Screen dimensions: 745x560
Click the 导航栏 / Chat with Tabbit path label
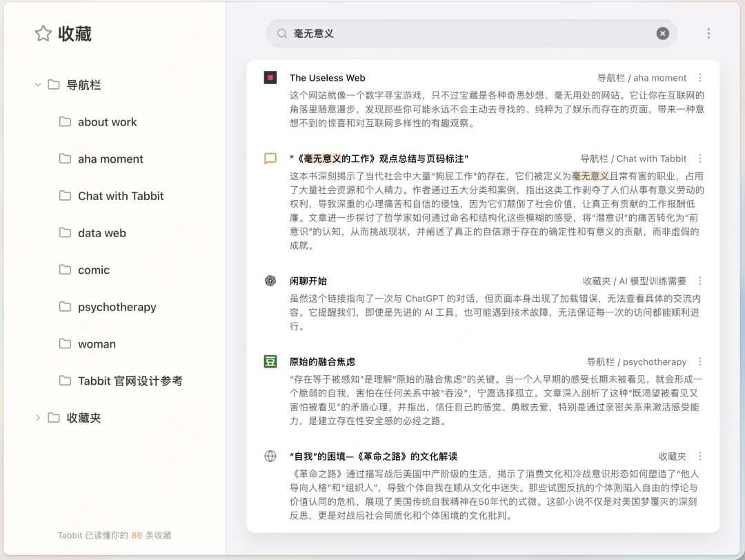pos(633,159)
